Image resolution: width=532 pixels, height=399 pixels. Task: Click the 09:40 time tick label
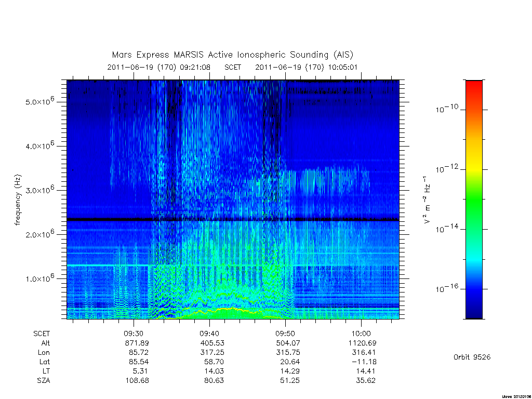coord(209,334)
